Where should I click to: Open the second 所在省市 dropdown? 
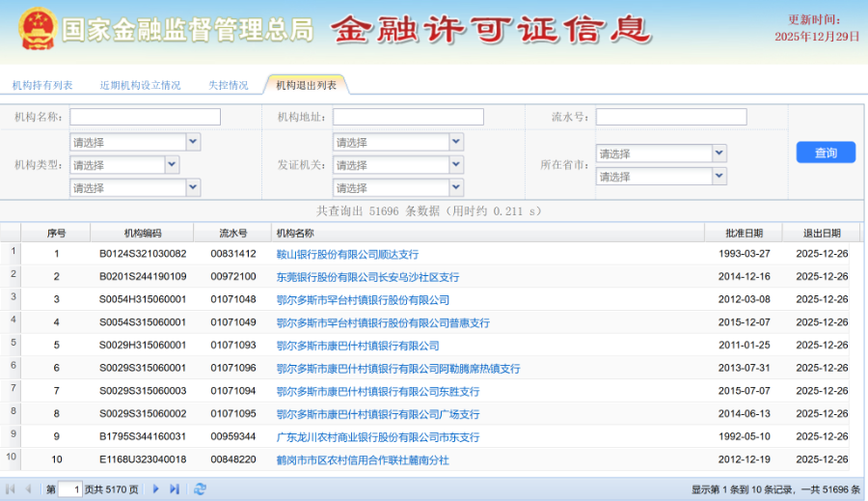[719, 177]
